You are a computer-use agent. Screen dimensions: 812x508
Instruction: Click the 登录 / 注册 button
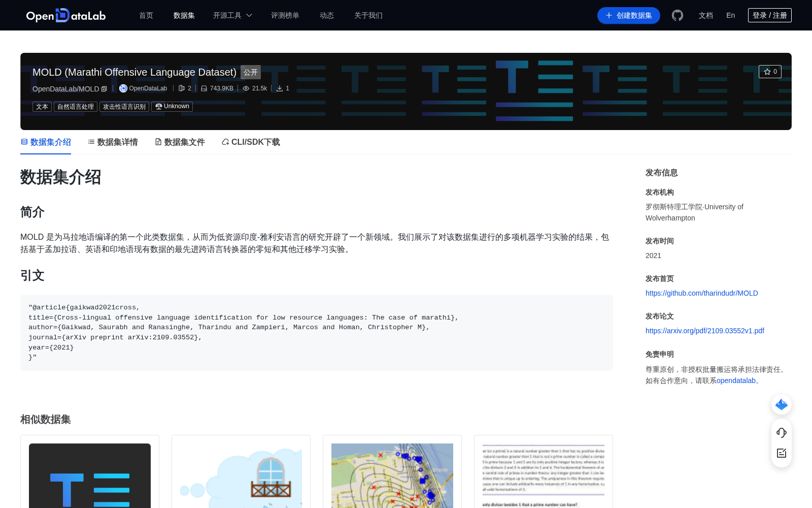point(770,15)
